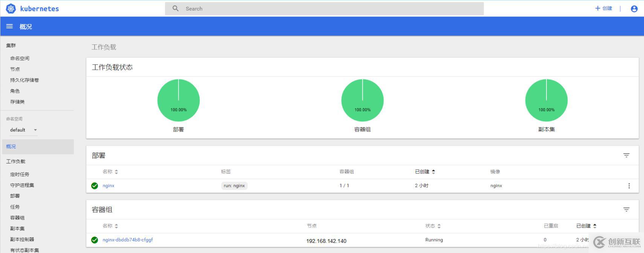Open the hamburger navigation menu

(x=9, y=26)
